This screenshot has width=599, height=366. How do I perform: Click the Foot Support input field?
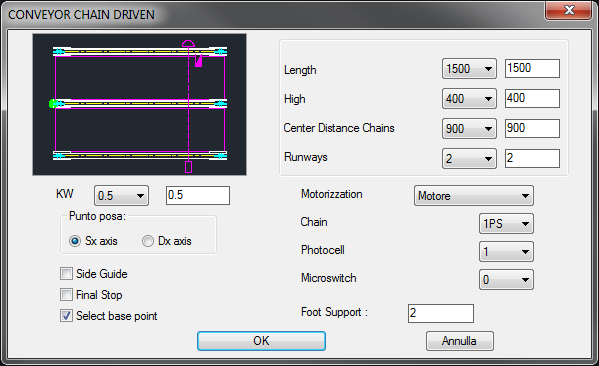441,313
